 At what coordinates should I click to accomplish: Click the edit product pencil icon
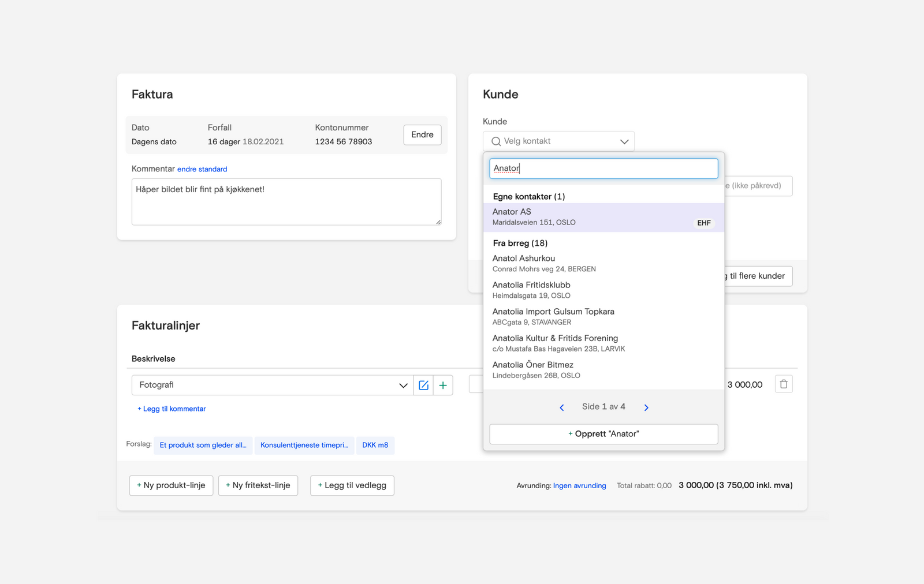click(x=423, y=385)
